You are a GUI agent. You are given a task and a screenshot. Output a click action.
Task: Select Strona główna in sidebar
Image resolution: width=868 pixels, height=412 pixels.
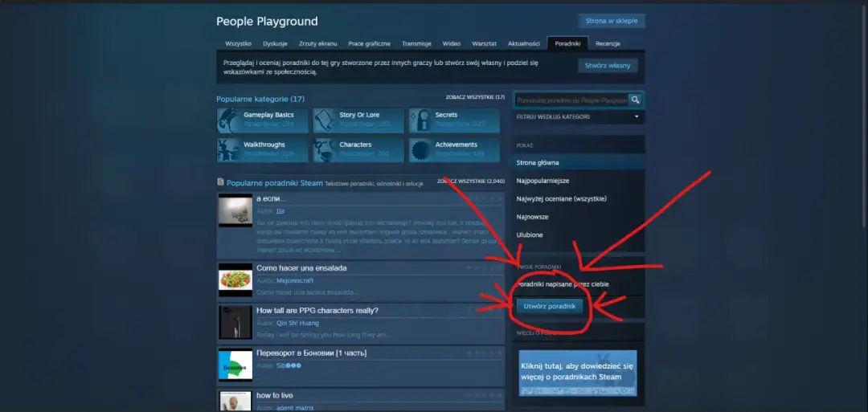click(x=578, y=162)
